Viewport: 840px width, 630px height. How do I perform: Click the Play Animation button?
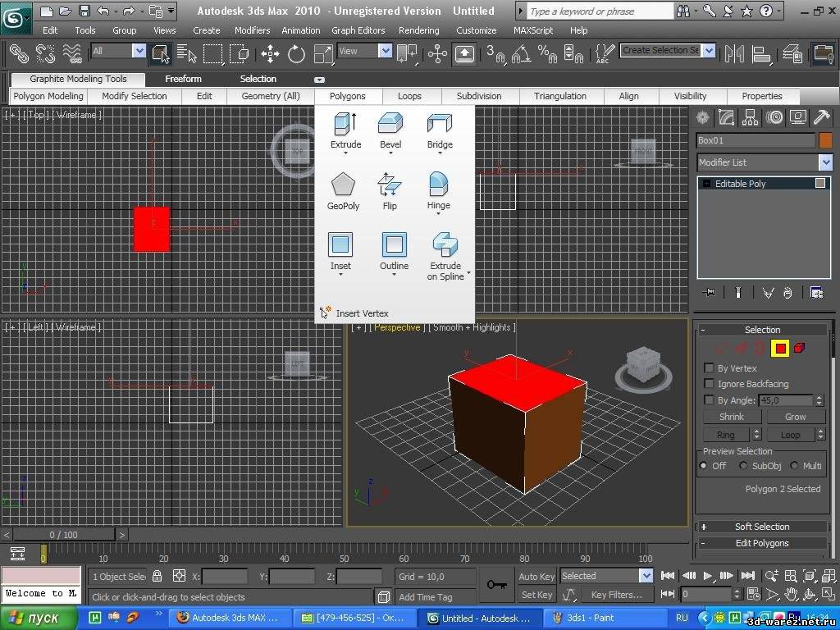pyautogui.click(x=708, y=575)
